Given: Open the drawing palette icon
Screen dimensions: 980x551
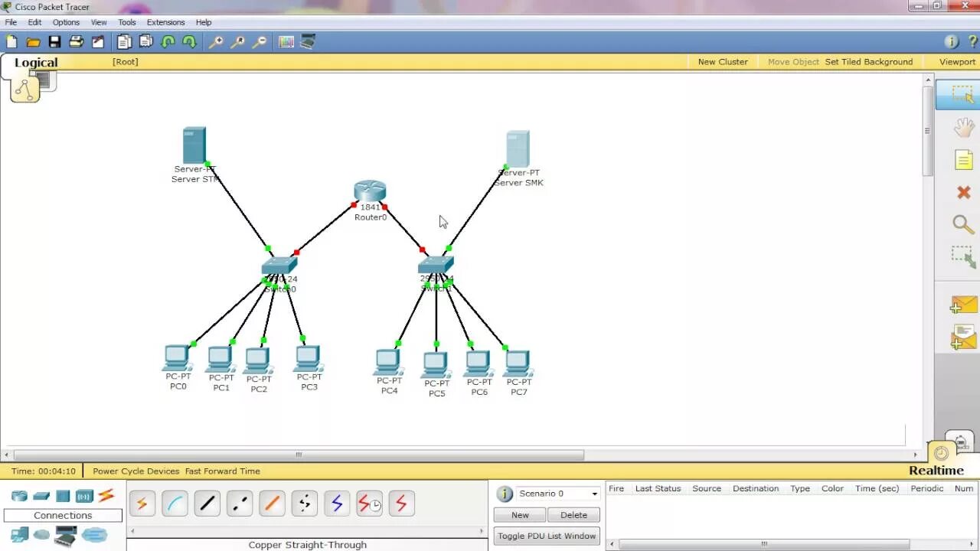Looking at the screenshot, I should pos(286,42).
